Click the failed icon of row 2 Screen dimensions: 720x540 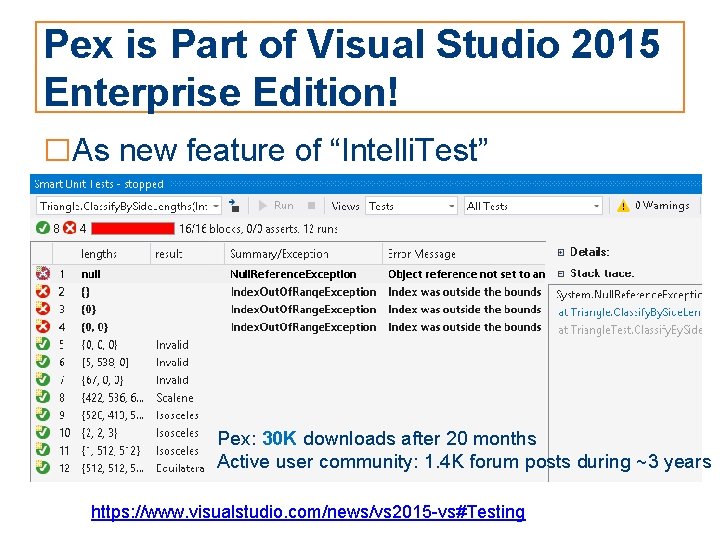pyautogui.click(x=43, y=292)
